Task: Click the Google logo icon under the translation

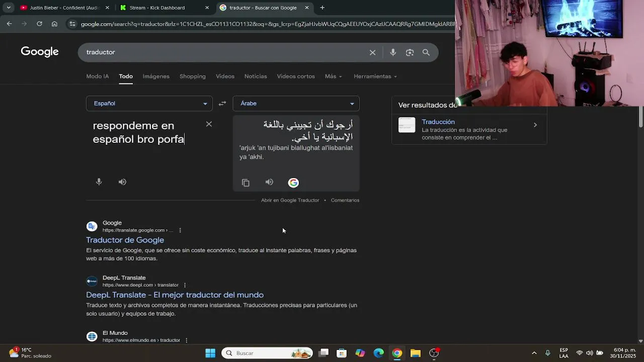Action: pos(293,183)
